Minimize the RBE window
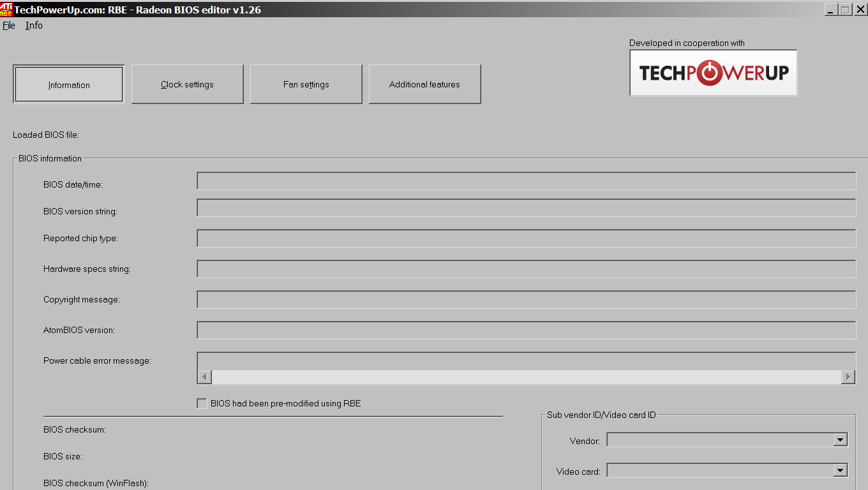The width and height of the screenshot is (868, 490). (830, 10)
